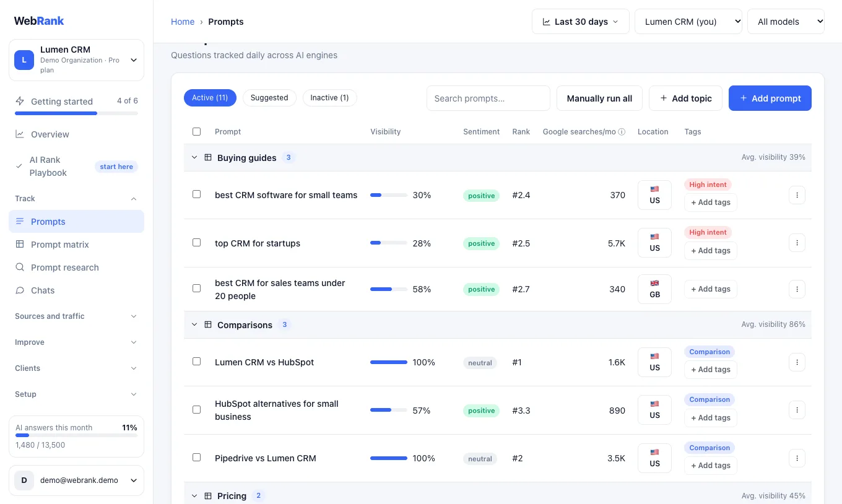Click the Getting started lightning icon

tap(20, 101)
